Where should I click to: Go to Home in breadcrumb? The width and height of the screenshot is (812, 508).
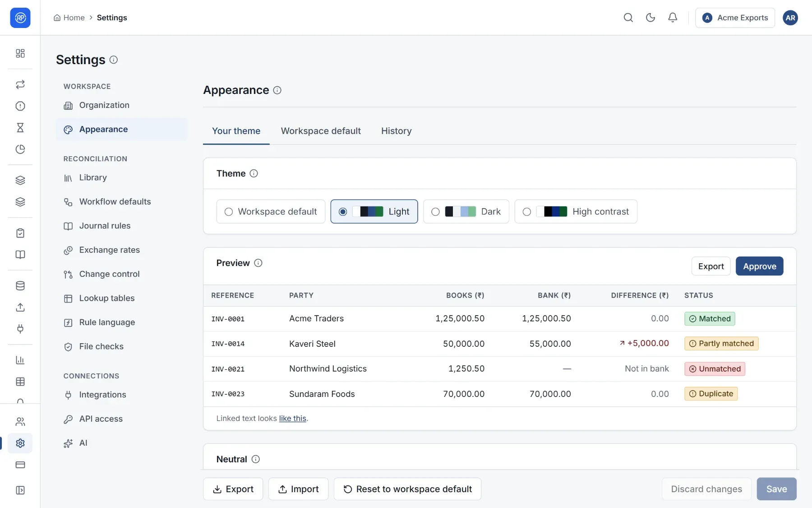tap(69, 18)
